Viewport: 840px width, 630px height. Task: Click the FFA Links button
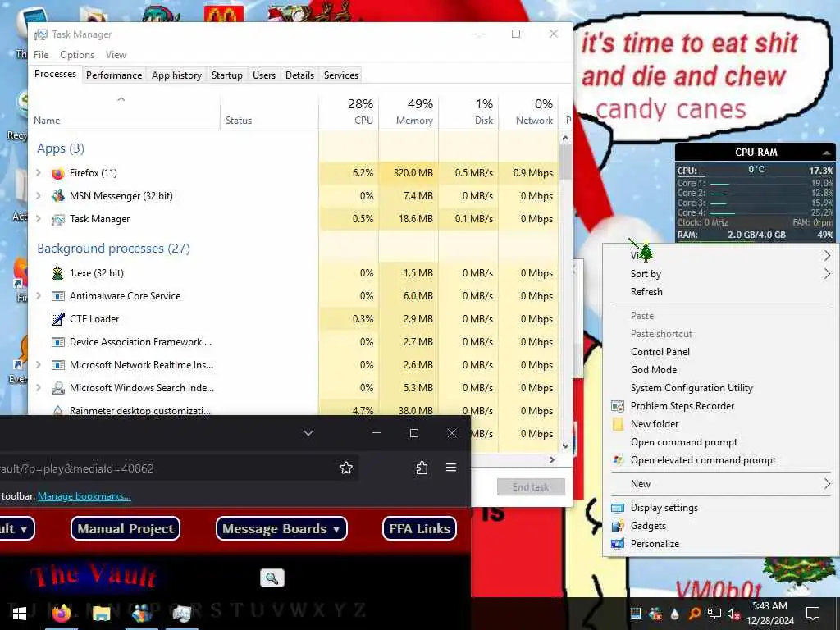[x=419, y=529]
